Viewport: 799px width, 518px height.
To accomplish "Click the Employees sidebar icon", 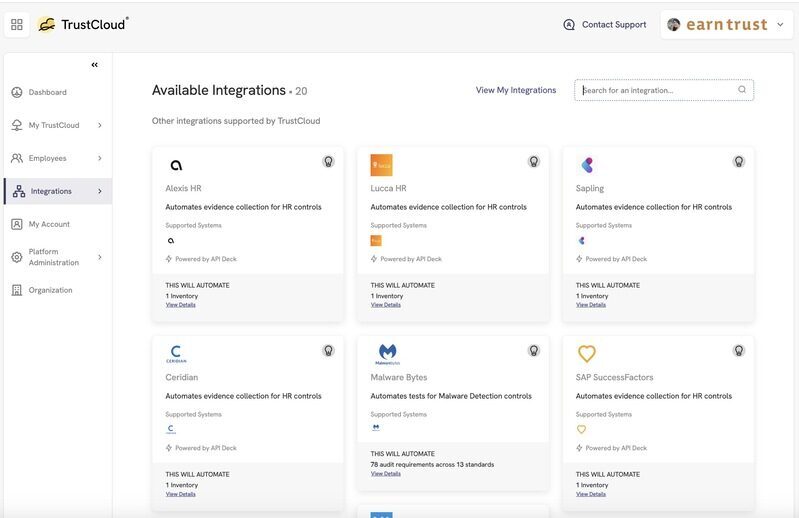I will click(x=17, y=158).
